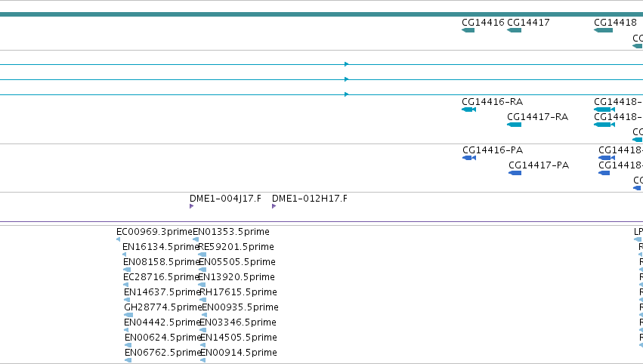
Task: Select the DME1-012H17.F purple marker
Action: (274, 206)
